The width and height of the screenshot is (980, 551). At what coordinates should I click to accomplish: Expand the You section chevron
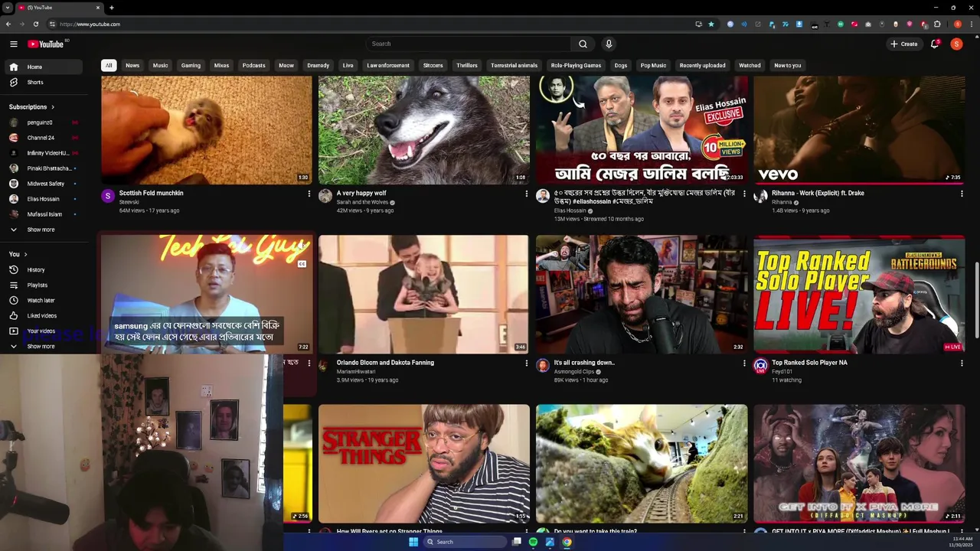(x=25, y=254)
